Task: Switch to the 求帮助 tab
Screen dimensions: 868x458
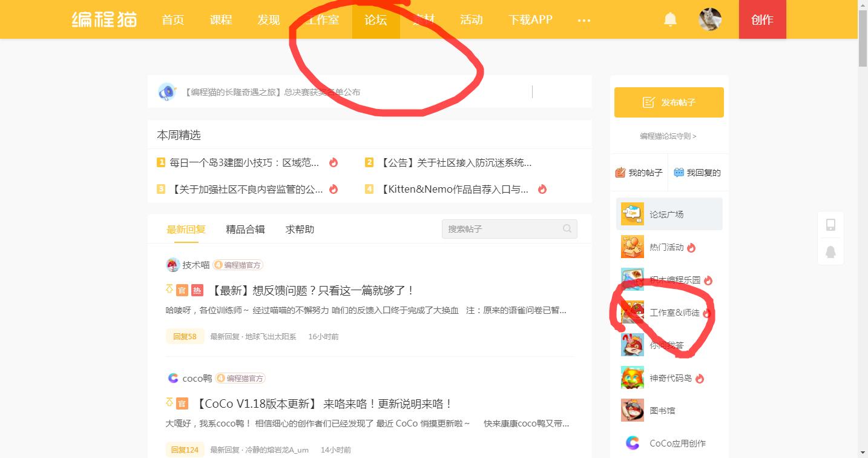Action: click(300, 229)
